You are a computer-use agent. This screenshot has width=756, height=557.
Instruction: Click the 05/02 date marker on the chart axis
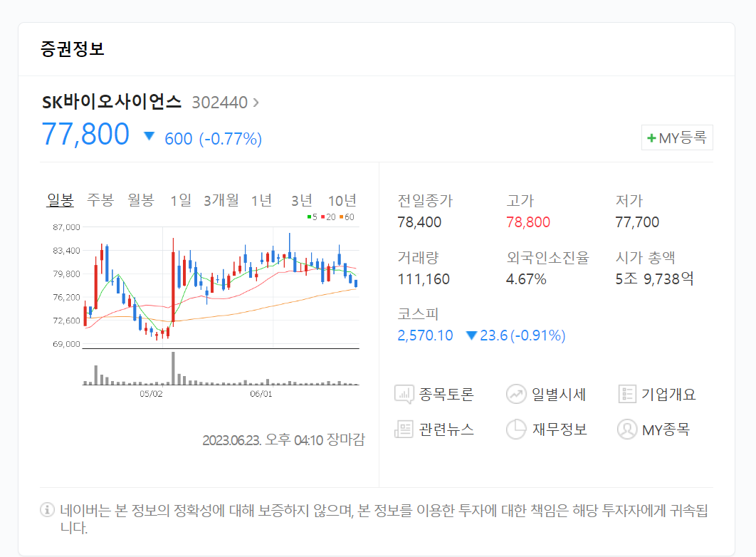pos(151,394)
